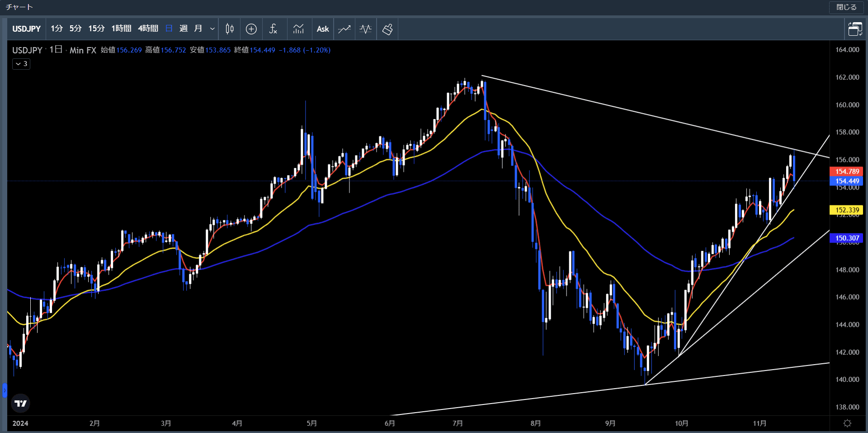Click the yellow 152.339 moving average label
This screenshot has width=868, height=433.
[x=846, y=210]
